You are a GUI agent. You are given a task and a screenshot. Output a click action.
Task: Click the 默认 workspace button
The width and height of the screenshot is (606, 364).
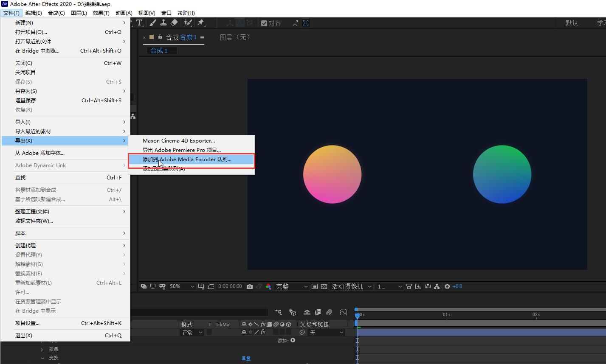coord(572,23)
